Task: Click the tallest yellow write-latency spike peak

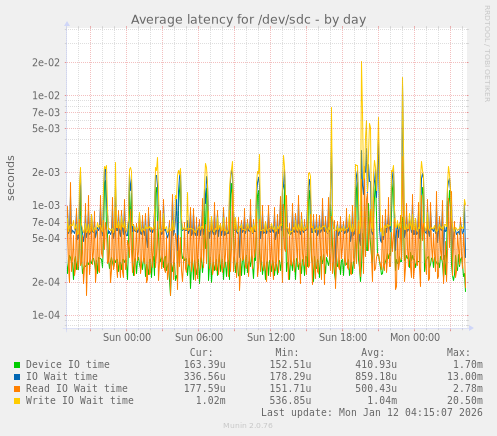Action: pyautogui.click(x=361, y=62)
